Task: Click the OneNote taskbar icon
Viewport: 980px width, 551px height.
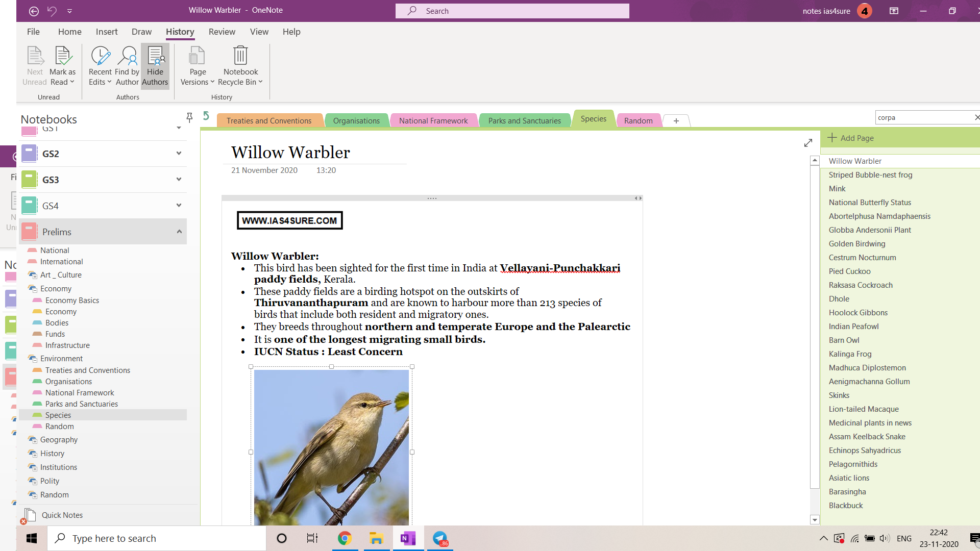Action: coord(408,538)
